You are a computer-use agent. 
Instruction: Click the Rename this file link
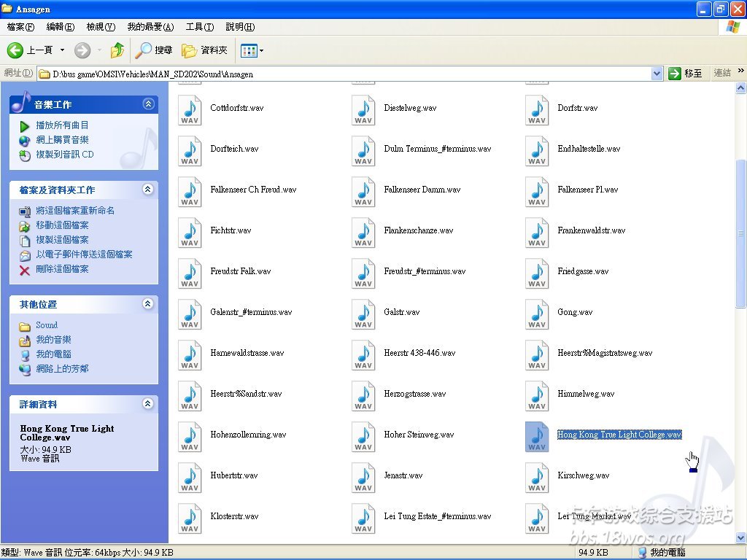pos(75,211)
